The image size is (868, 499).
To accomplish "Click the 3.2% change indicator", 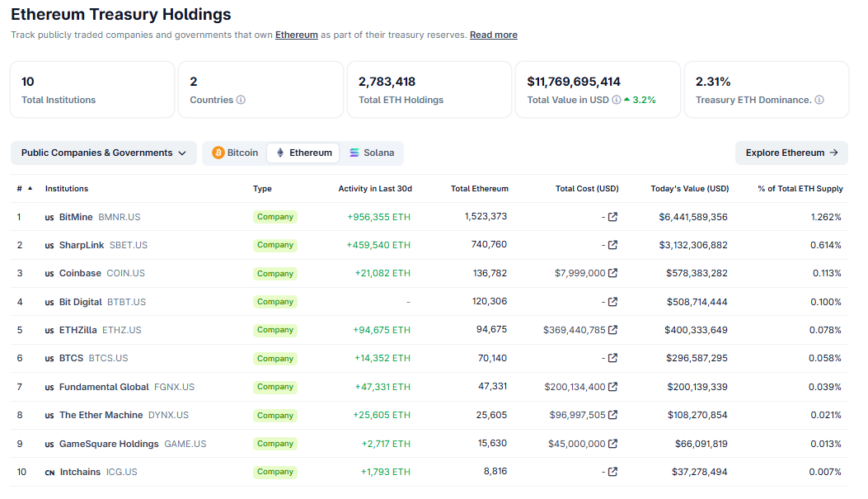I will click(x=640, y=101).
